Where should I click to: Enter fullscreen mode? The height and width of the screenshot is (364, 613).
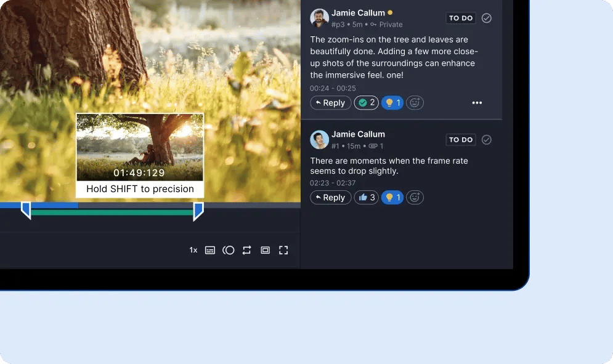(283, 250)
